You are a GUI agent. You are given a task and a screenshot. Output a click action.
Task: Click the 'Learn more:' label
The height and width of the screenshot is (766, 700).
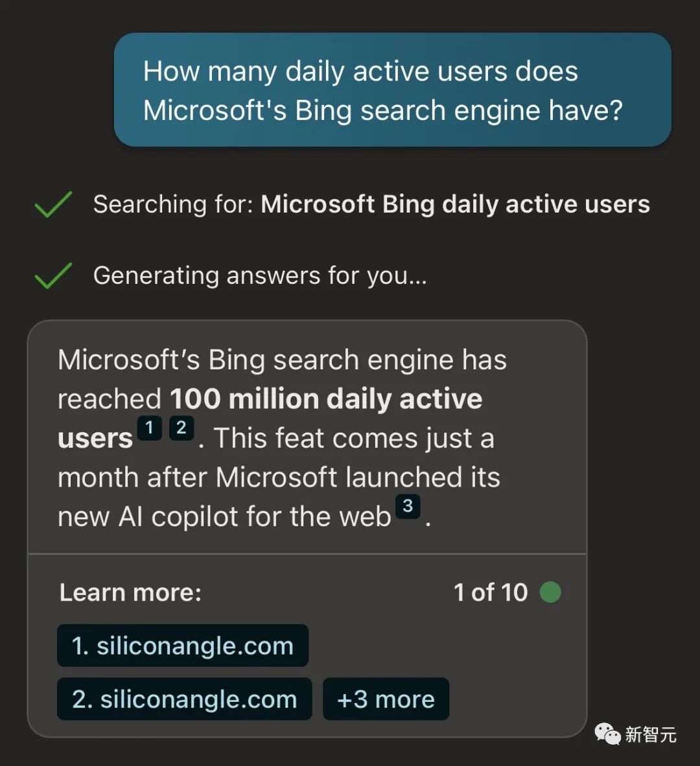click(130, 592)
